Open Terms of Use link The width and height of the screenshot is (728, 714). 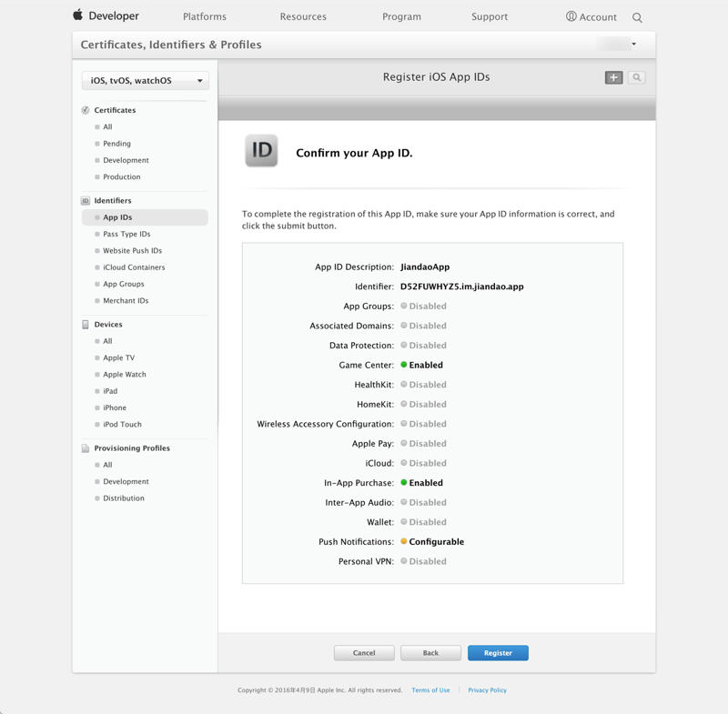(x=430, y=690)
